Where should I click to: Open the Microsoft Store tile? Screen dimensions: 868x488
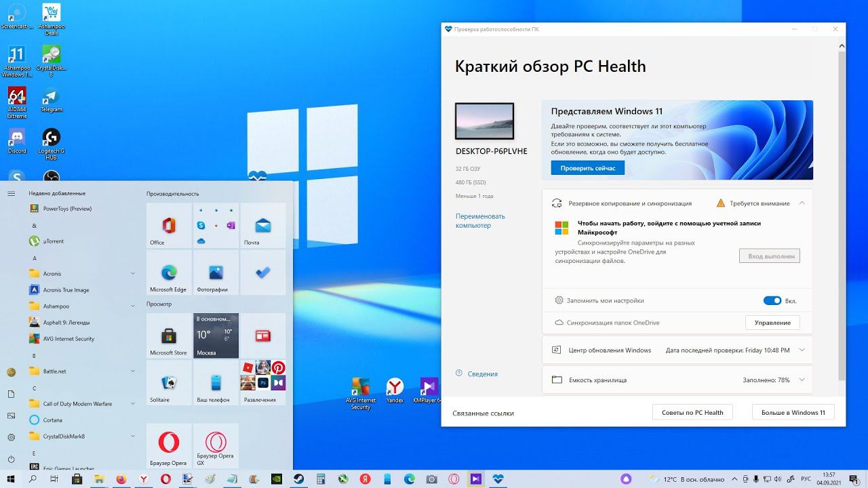point(169,335)
